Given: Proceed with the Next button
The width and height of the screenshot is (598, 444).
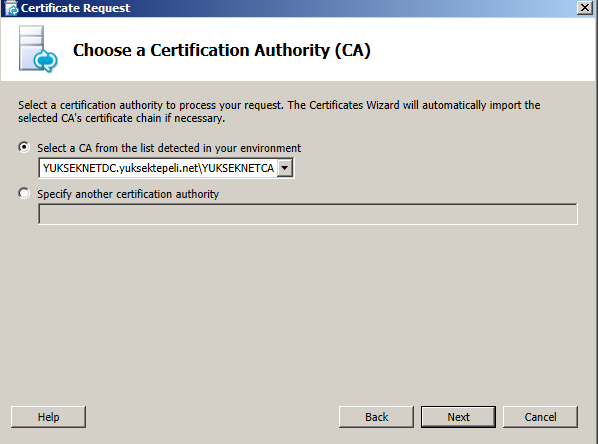Looking at the screenshot, I should [x=458, y=417].
